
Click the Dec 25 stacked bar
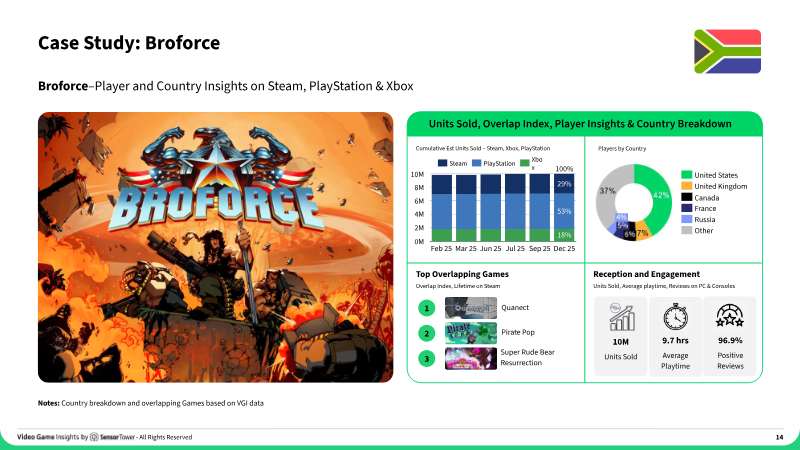[x=564, y=208]
